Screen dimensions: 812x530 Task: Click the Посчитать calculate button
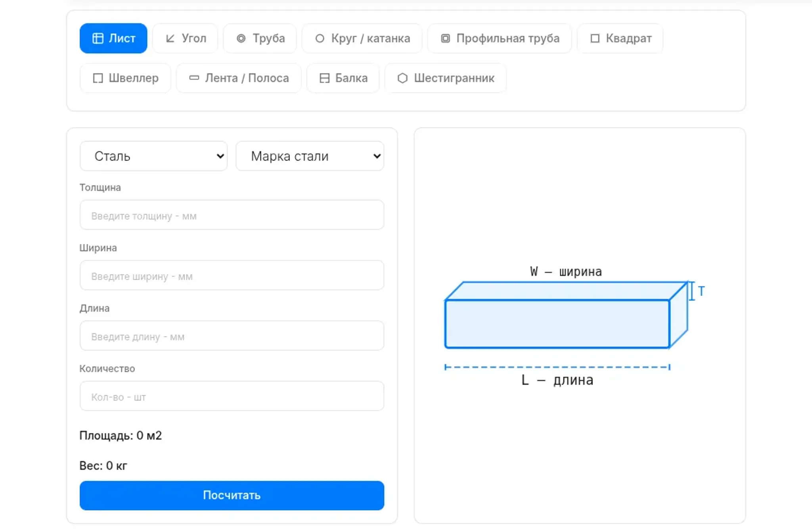coord(232,496)
